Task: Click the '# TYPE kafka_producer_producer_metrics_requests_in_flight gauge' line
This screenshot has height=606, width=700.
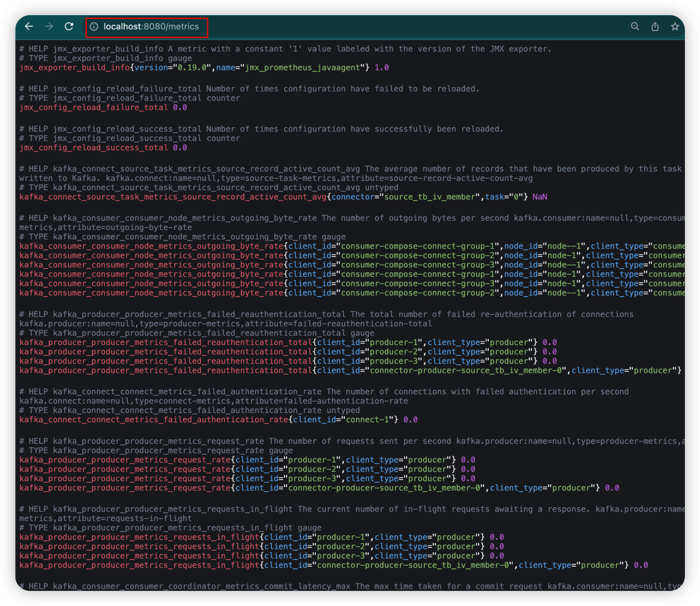Action: 170,528
